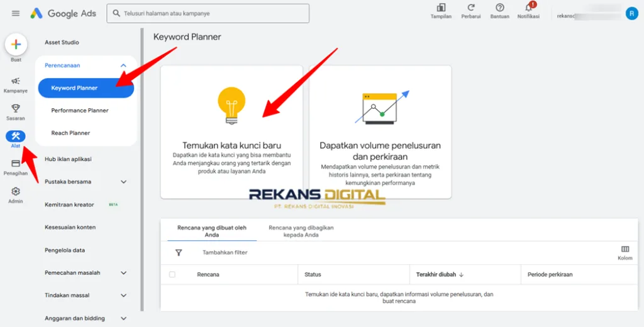Switch to Rencana yang dibagikan kepada Anda tab
Viewport: 644px width, 327px height.
[x=301, y=231]
